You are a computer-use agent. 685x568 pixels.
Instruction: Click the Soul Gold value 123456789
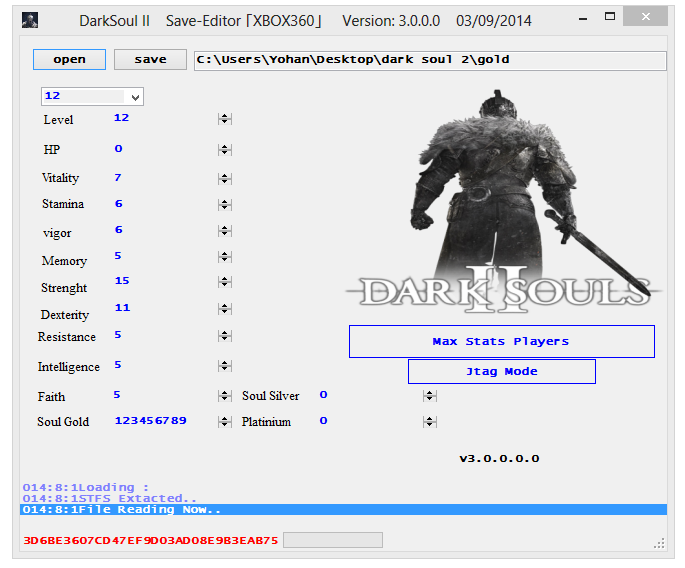[x=151, y=421]
